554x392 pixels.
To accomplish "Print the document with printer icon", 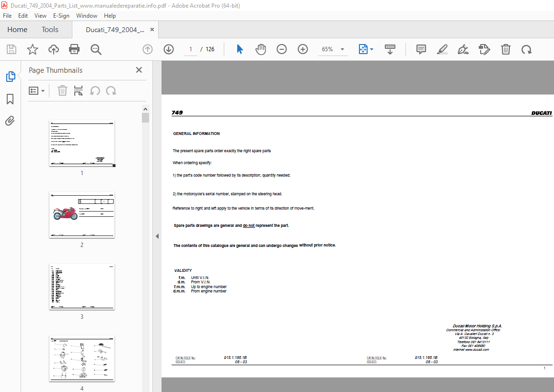I will coord(74,49).
